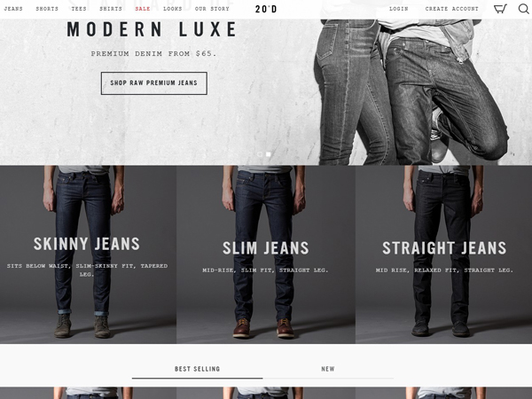Open the Our Story page
532x399 pixels.
point(212,9)
